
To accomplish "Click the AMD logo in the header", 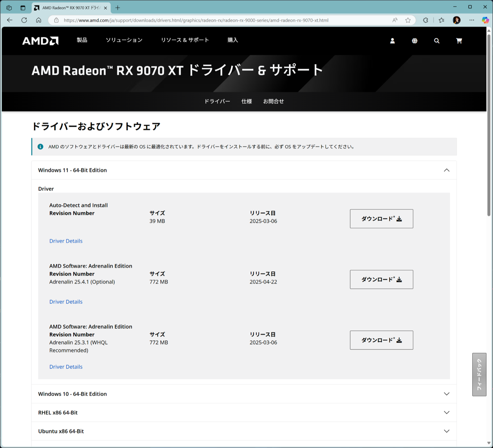I will click(40, 41).
